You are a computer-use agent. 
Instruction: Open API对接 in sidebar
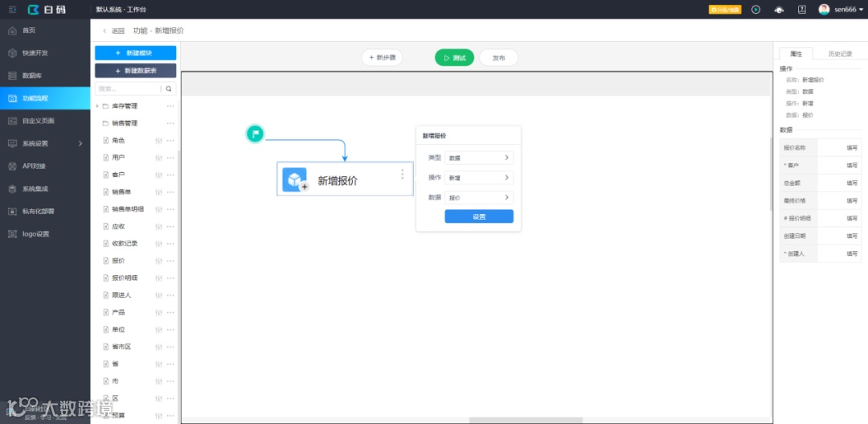[45, 167]
